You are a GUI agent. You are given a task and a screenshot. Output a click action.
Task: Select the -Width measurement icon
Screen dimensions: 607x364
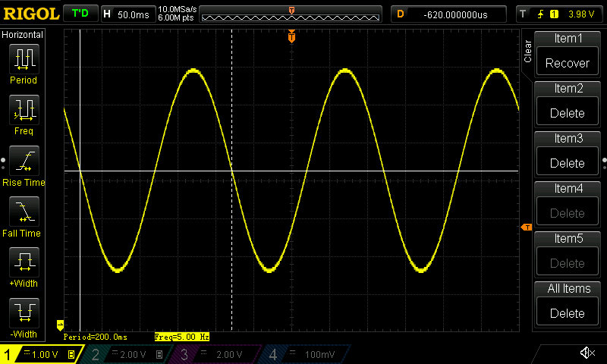point(24,314)
